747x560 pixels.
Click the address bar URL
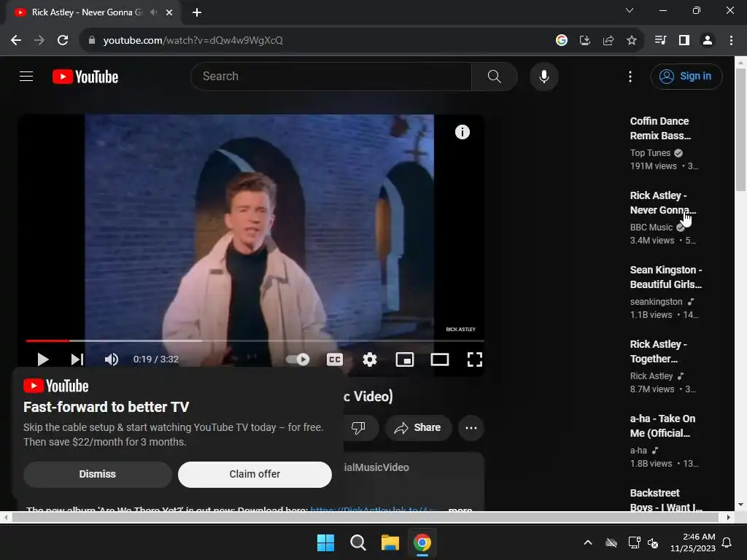(193, 41)
